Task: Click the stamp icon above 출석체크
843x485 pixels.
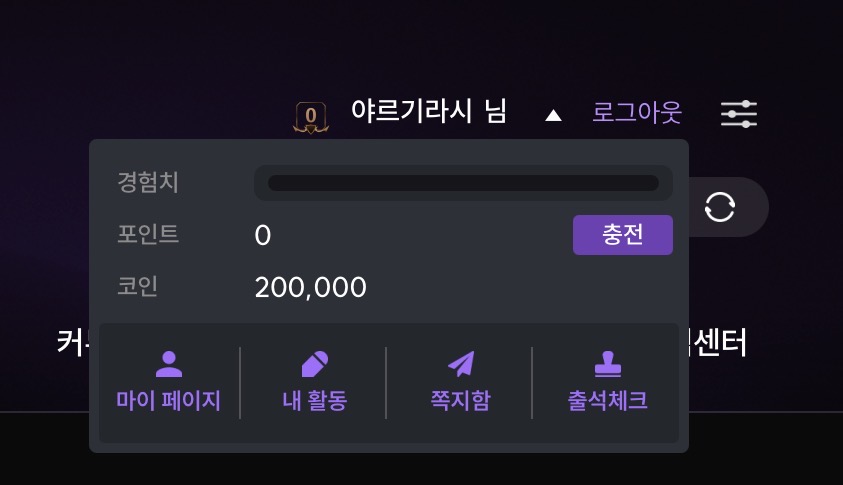Action: pyautogui.click(x=607, y=363)
